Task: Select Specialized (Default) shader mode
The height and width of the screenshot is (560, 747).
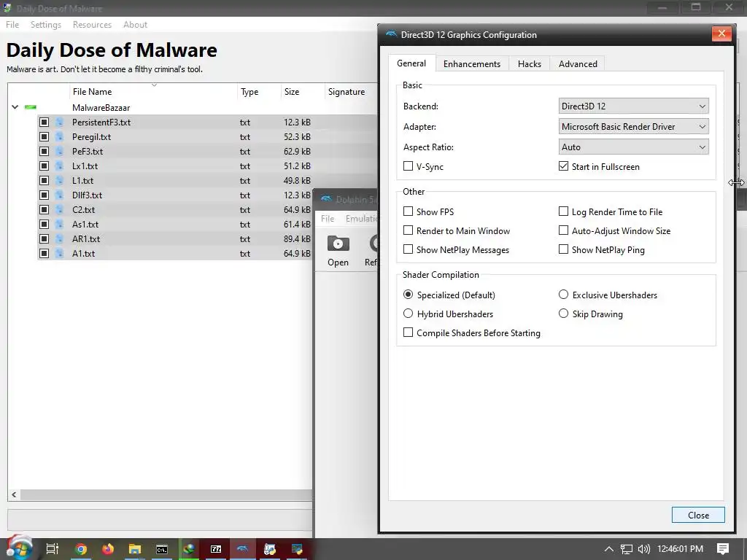Action: (x=408, y=295)
